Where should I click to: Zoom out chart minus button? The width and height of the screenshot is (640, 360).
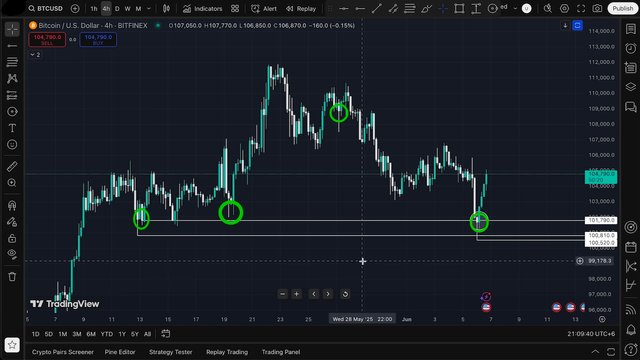282,294
